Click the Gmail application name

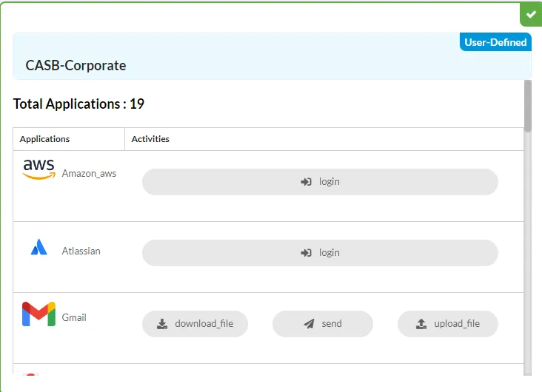click(74, 317)
